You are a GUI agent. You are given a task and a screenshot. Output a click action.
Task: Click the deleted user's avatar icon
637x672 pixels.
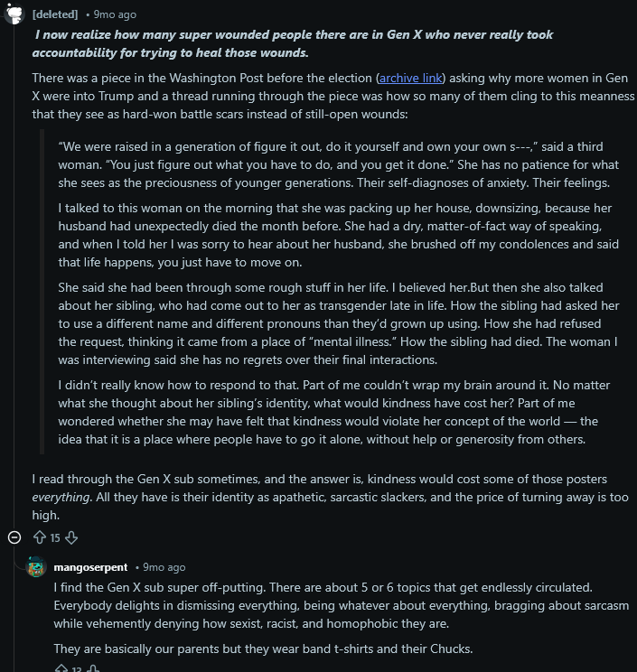point(14,14)
